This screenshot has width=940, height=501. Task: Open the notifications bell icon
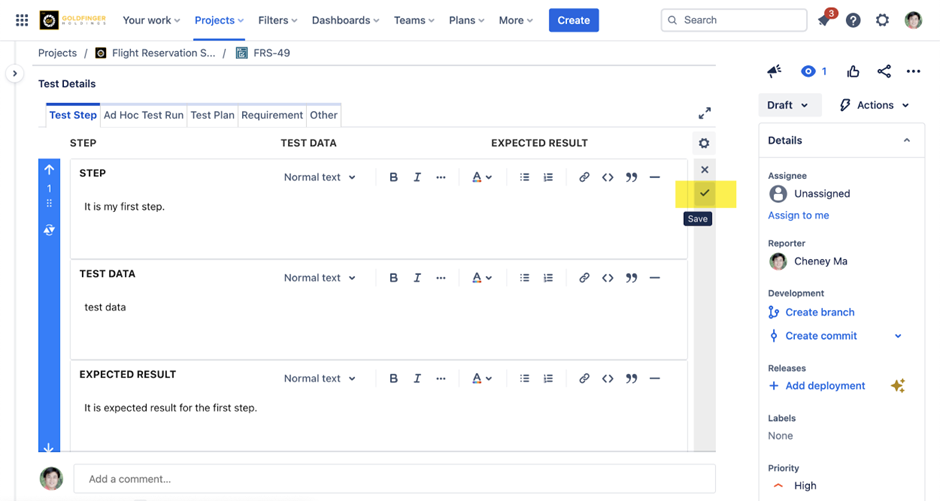click(x=824, y=21)
